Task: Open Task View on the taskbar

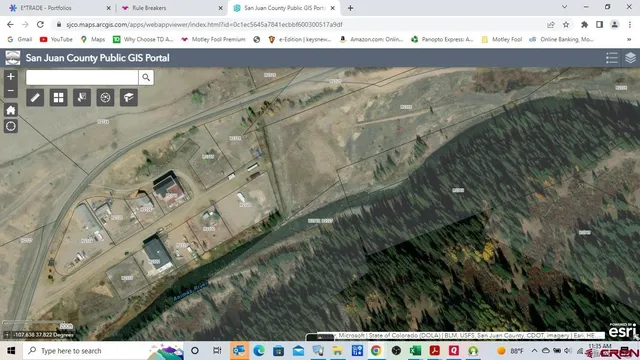Action: [x=217, y=351]
